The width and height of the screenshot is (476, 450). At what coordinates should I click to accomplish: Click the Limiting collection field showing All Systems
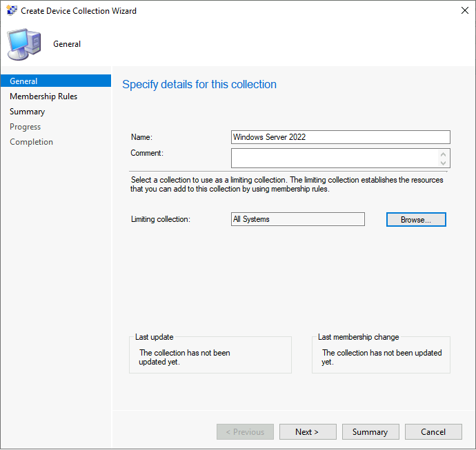(x=298, y=219)
